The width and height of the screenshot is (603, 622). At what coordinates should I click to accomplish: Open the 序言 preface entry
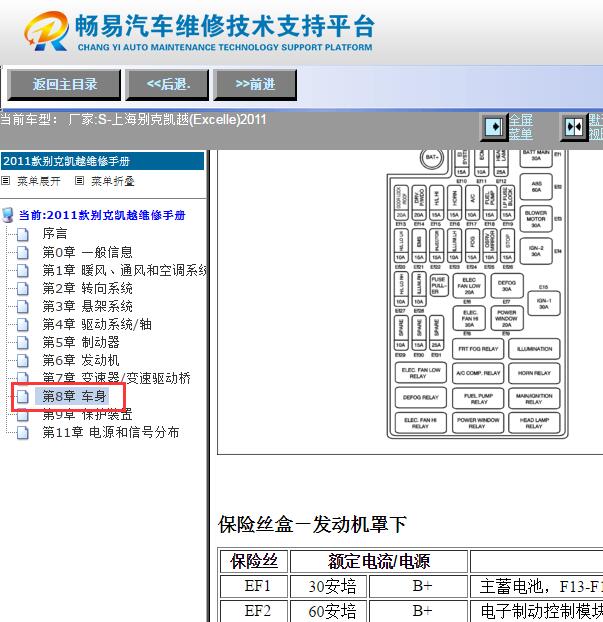55,233
